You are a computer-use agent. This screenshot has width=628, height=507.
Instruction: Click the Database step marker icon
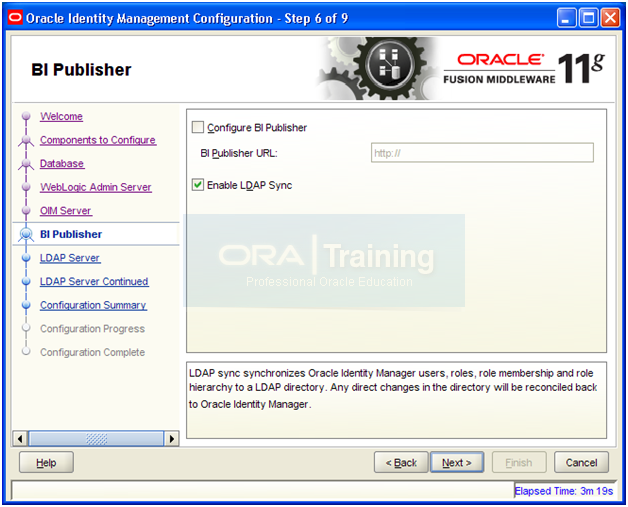(26, 164)
